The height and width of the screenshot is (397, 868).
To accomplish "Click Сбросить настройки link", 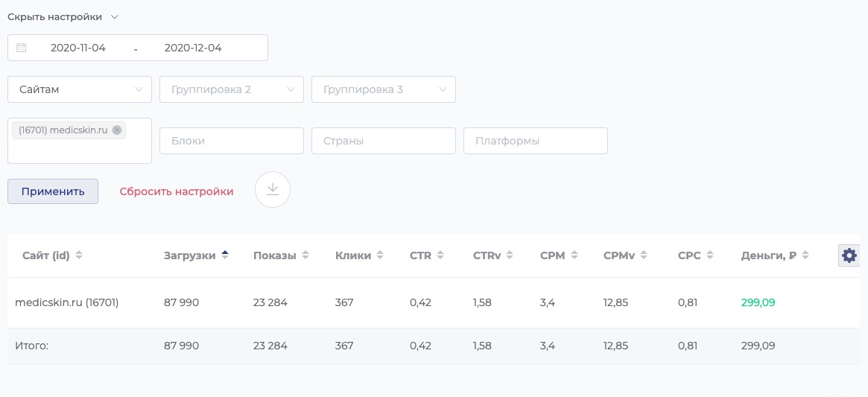I will coord(177,191).
